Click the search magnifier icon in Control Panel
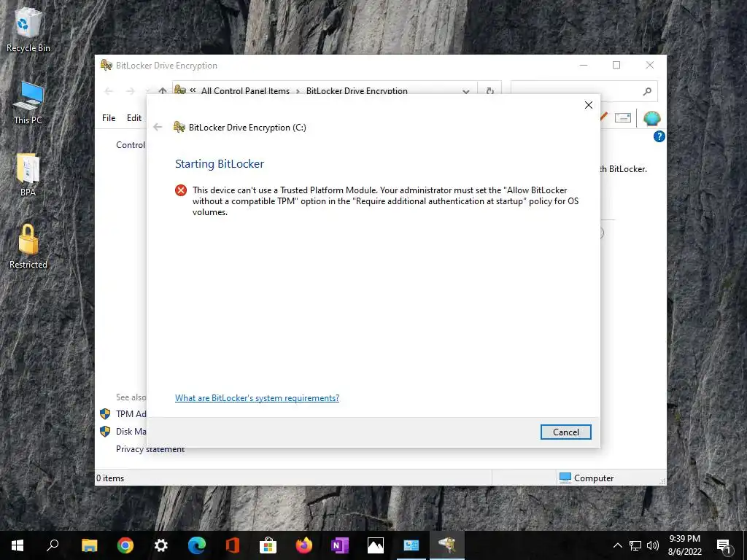This screenshot has width=747, height=560. 647,91
